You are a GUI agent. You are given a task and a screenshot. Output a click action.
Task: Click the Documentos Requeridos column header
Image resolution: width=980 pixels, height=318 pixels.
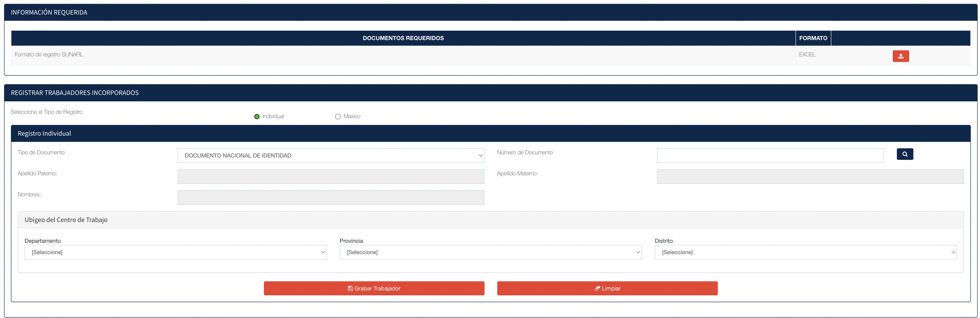pos(403,38)
